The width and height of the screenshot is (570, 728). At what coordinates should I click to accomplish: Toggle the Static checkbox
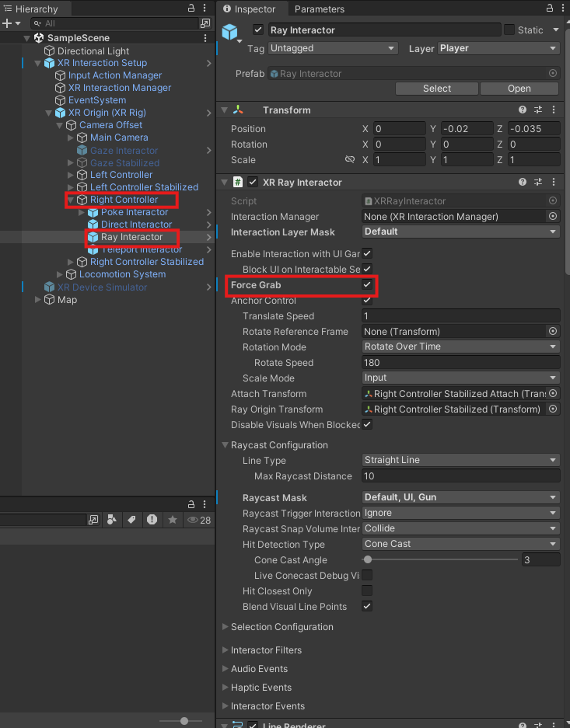click(x=509, y=30)
